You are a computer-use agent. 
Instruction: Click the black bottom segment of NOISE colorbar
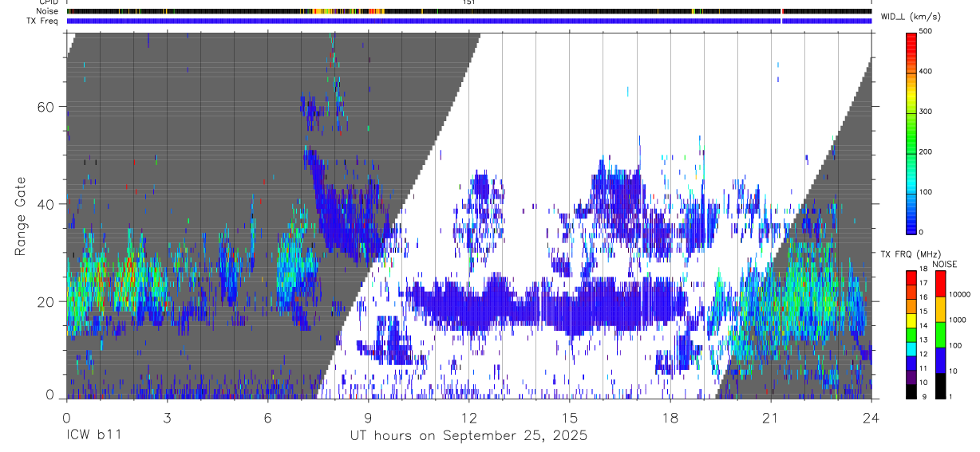click(940, 386)
